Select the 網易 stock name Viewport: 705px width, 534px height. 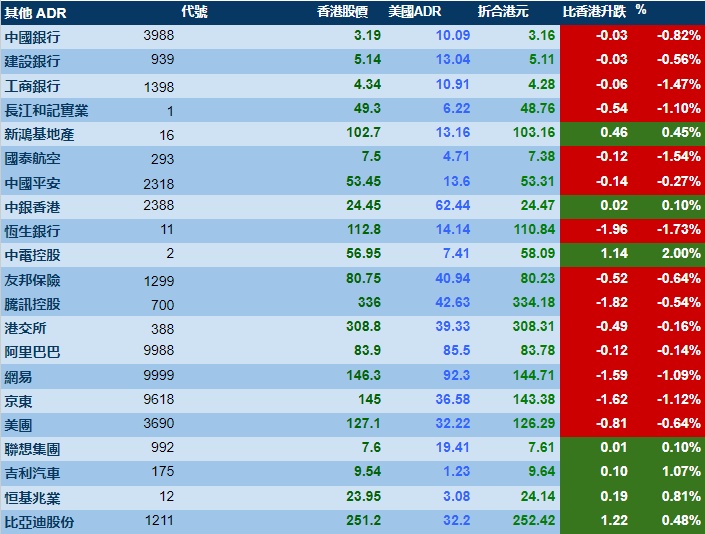[18, 377]
